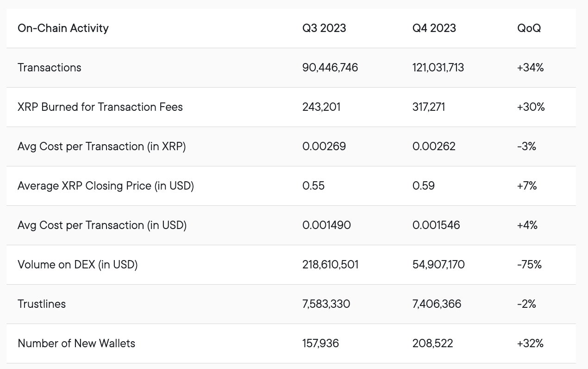Viewport: 588px width, 369px height.
Task: Select the 0.55 closing price cell
Action: (x=313, y=186)
